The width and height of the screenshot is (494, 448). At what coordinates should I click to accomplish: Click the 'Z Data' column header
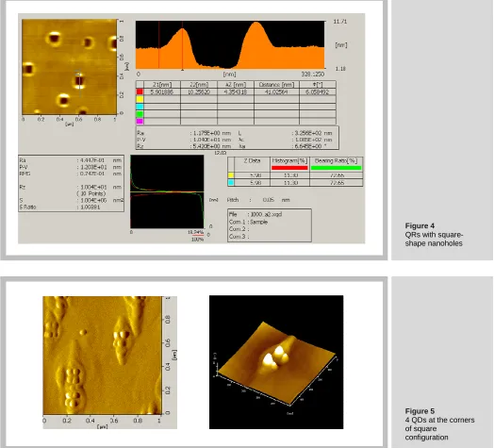(252, 160)
